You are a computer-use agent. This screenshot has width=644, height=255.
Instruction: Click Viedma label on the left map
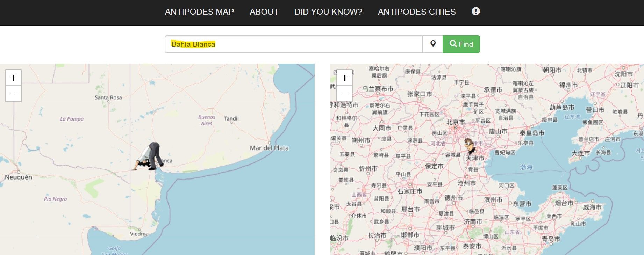click(139, 234)
